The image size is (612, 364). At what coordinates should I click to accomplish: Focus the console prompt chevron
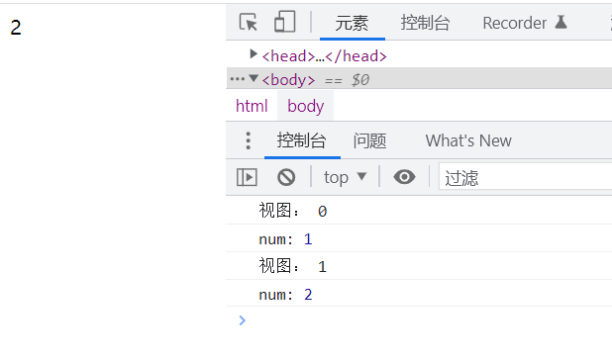tap(242, 320)
